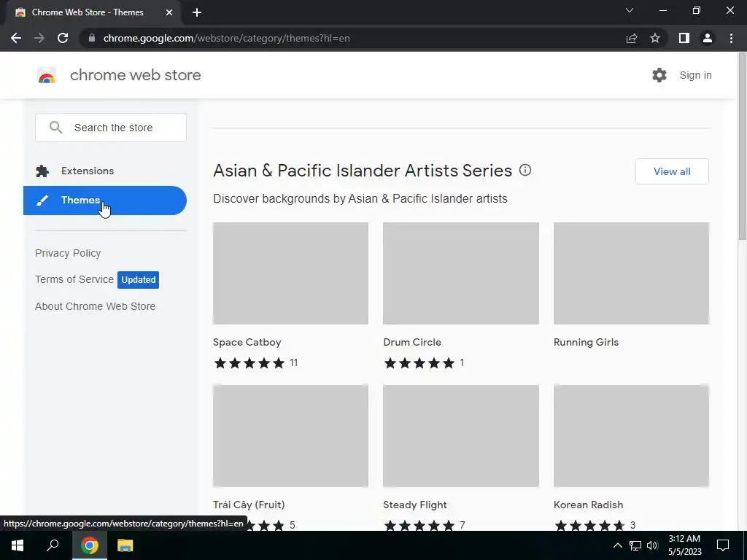Click the Drum Circle star rating
747x560 pixels.
coord(419,363)
